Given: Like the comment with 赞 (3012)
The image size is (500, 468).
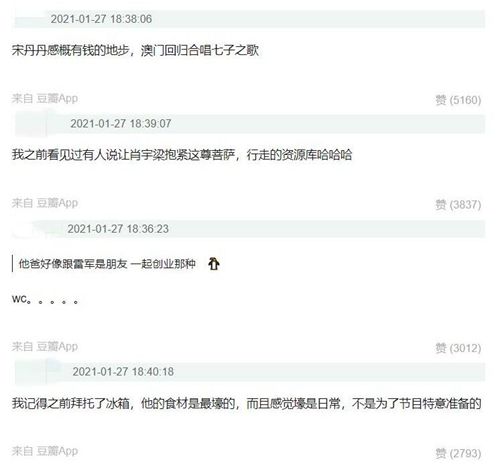Looking at the screenshot, I should coord(458,348).
